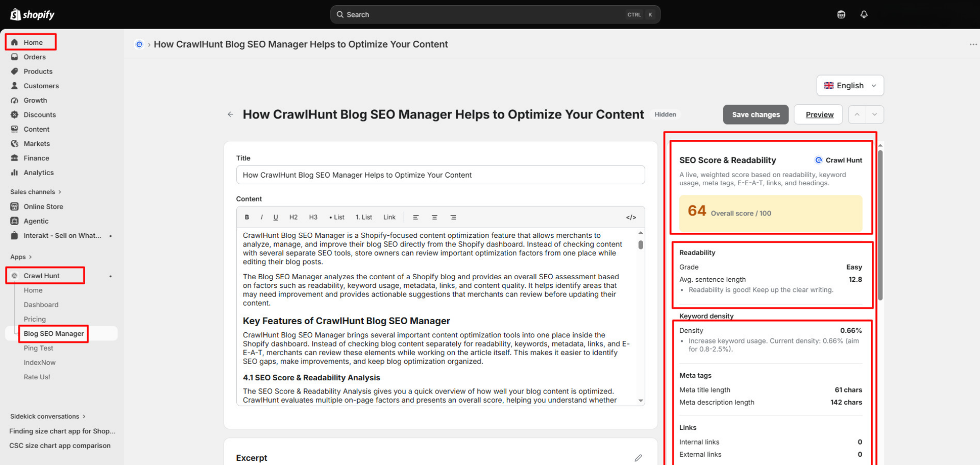980x465 pixels.
Task: Click the CrawlHunt app icon in breadcrumb
Action: [139, 44]
